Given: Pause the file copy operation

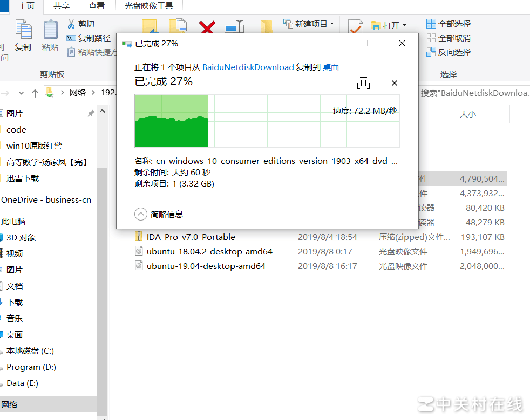Looking at the screenshot, I should 363,83.
